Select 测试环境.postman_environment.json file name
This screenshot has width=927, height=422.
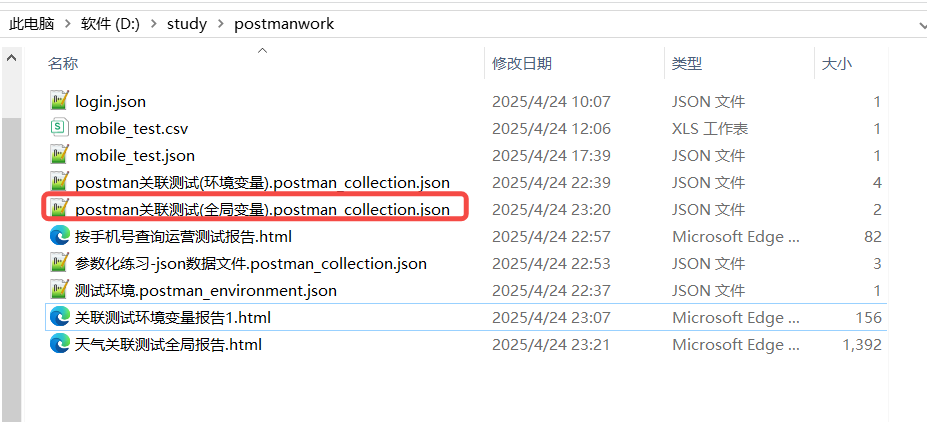tap(206, 291)
